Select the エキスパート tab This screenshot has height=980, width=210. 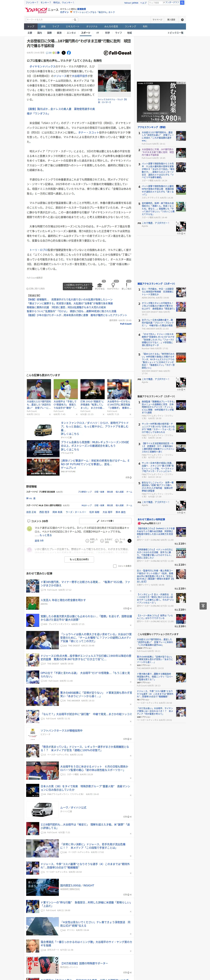[72, 27]
